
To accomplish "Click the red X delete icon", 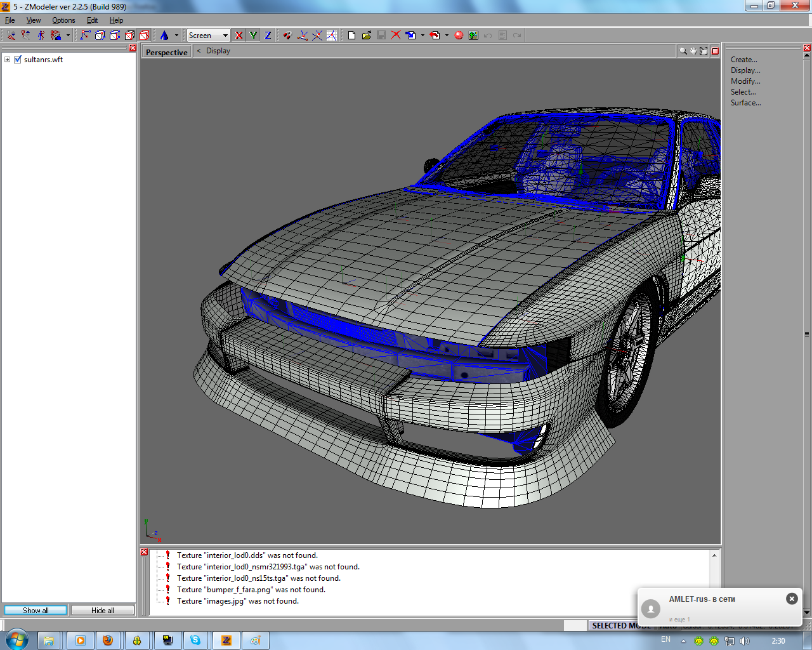I will tap(396, 36).
